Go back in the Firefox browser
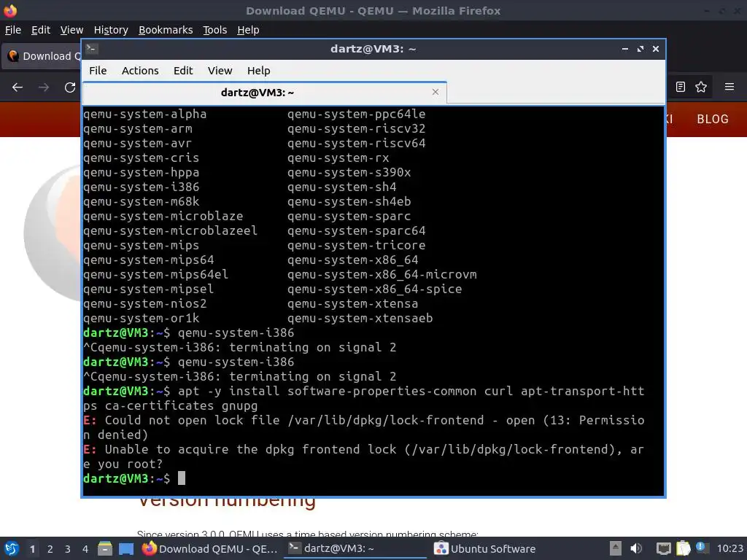This screenshot has height=560, width=747. click(18, 87)
